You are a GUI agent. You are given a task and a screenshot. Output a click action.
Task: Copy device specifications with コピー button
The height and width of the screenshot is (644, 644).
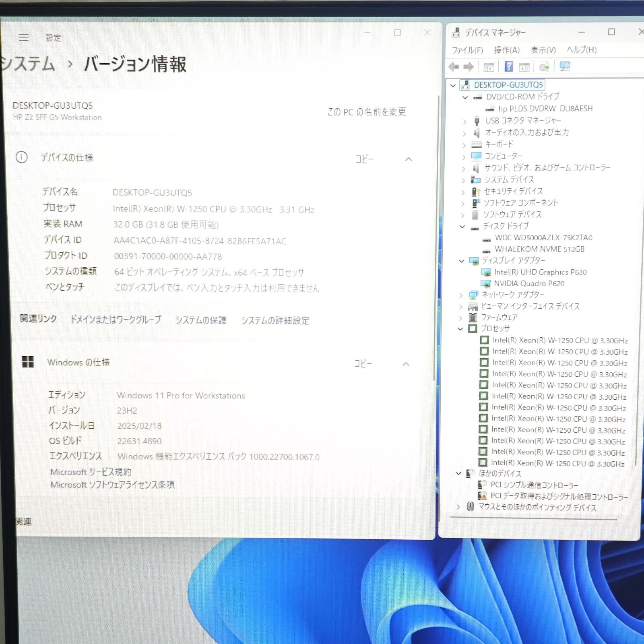pyautogui.click(x=364, y=159)
